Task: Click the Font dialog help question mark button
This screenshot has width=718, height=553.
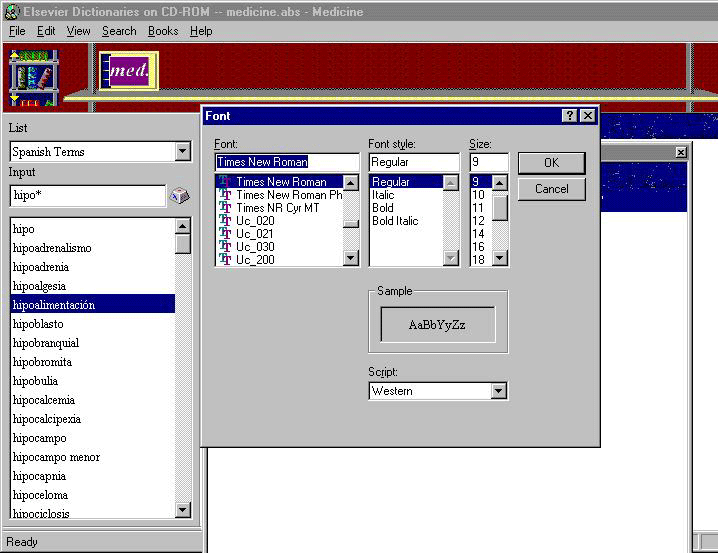Action: pyautogui.click(x=570, y=116)
